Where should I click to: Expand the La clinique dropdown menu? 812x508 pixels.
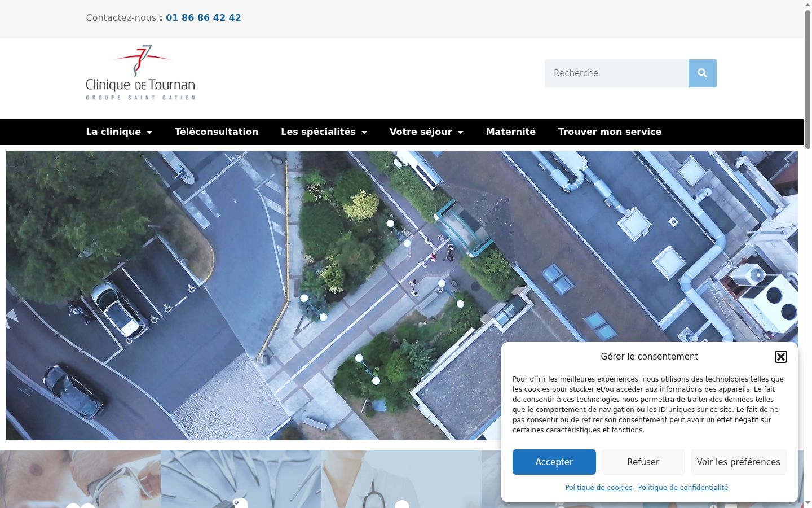119,132
